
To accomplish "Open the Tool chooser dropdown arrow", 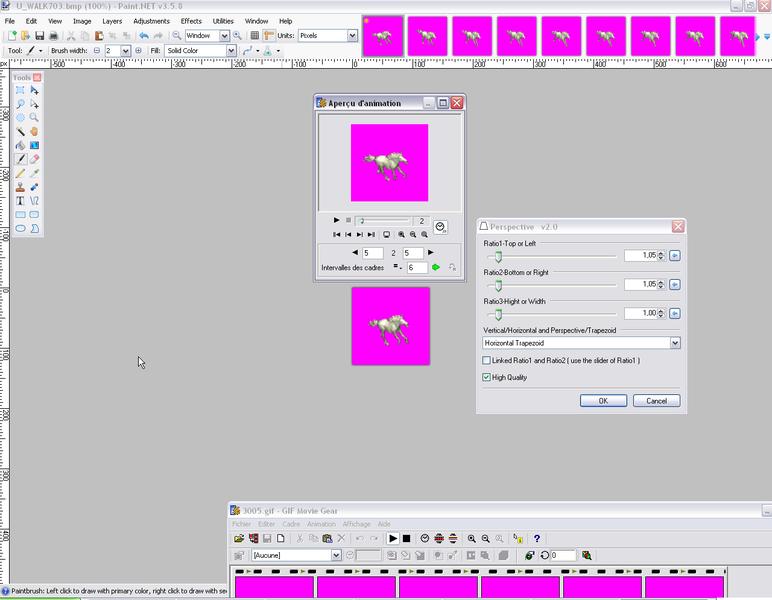I will pyautogui.click(x=40, y=51).
